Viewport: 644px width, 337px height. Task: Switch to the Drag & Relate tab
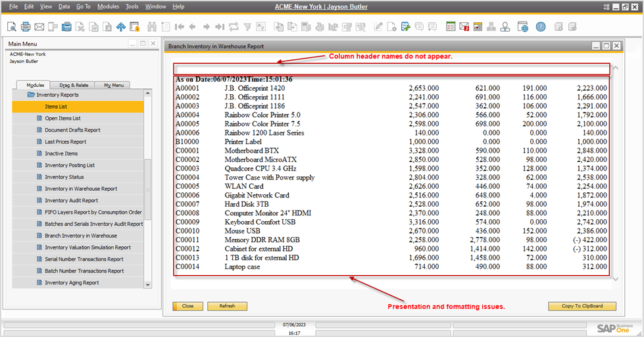click(74, 85)
